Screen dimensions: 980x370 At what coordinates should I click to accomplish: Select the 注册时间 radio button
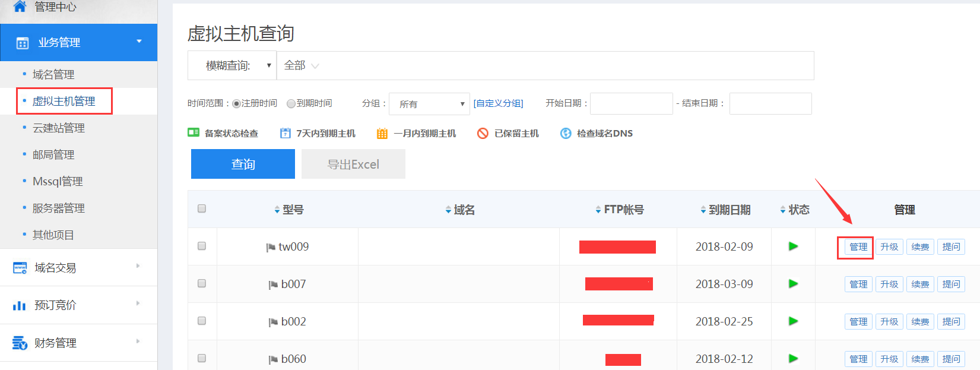236,103
